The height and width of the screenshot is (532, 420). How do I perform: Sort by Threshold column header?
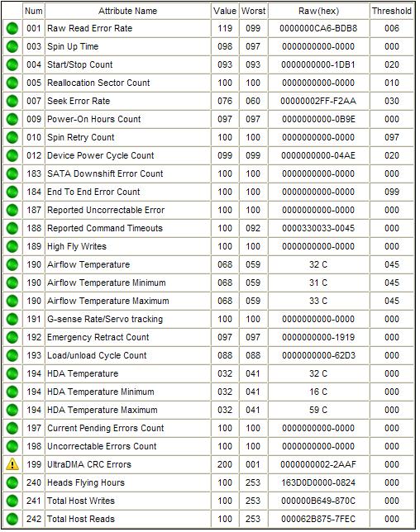[x=392, y=11]
